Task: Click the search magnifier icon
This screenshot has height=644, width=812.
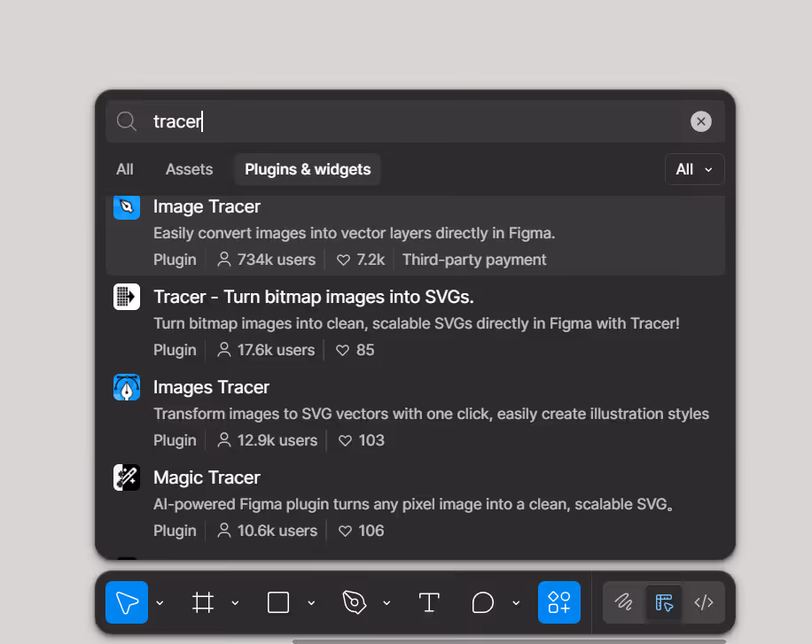Action: 127,121
